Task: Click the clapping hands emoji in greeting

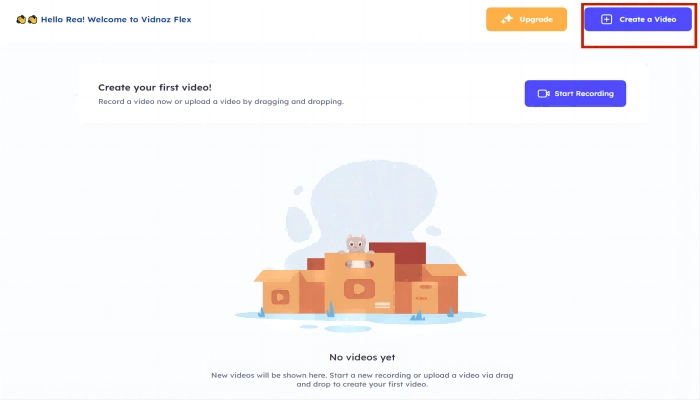Action: pyautogui.click(x=26, y=20)
